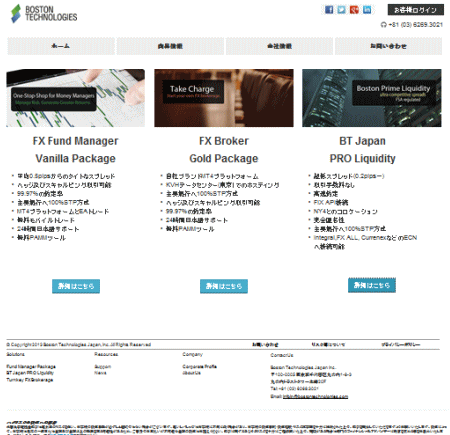Click the Resources footer heading
This screenshot has width=450, height=435.
(106, 354)
